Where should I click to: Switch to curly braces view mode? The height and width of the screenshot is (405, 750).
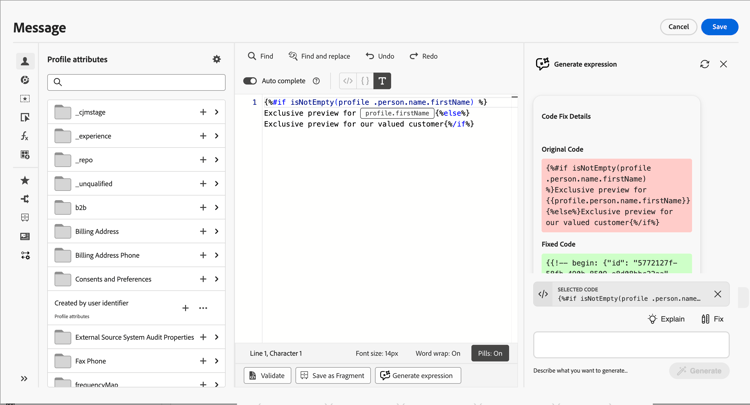(x=365, y=81)
